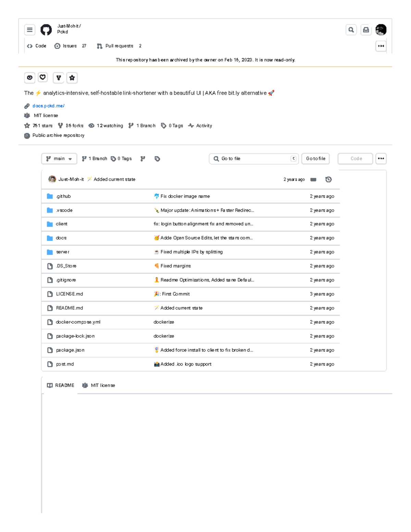Open GitHub home via the logo icon
411x532 pixels.
click(46, 30)
